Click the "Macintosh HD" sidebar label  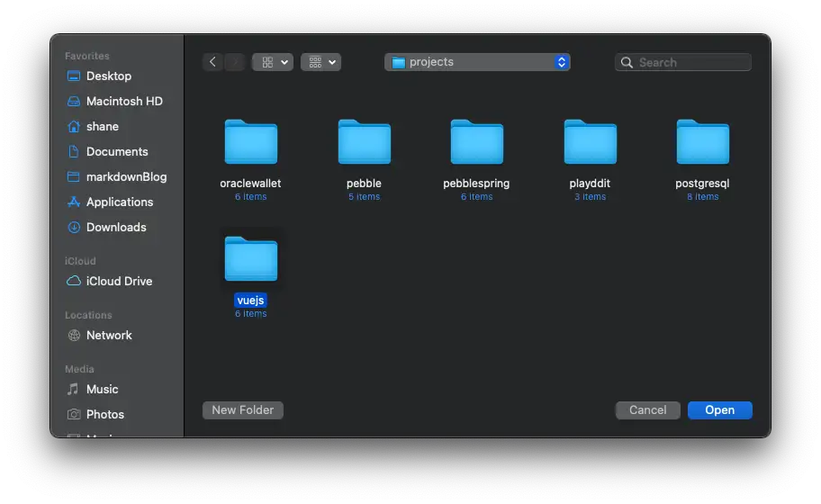(124, 101)
